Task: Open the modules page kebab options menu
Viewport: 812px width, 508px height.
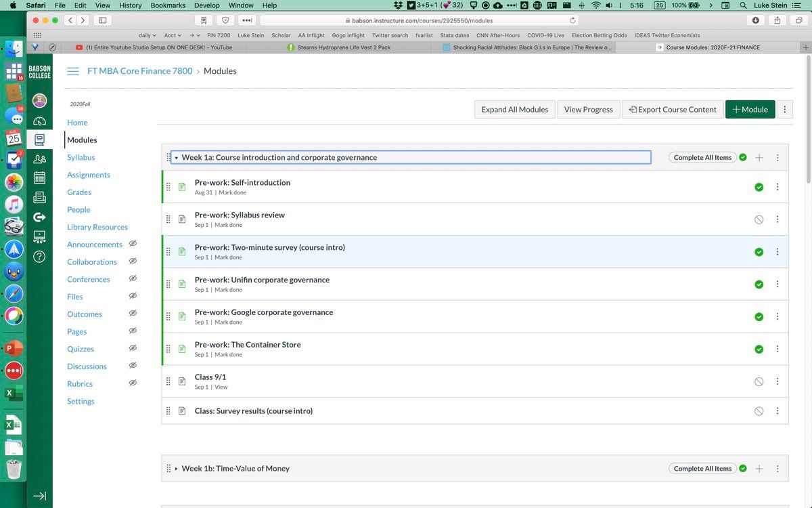Action: tap(785, 110)
